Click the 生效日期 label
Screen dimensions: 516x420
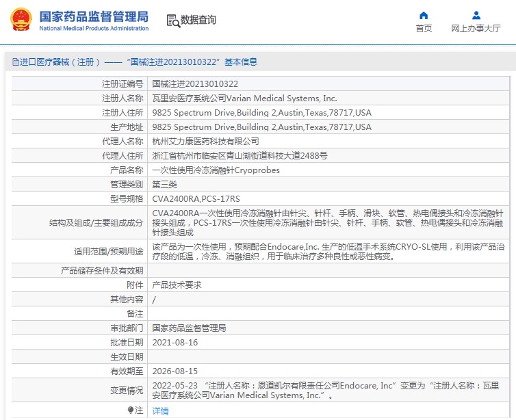[127, 356]
